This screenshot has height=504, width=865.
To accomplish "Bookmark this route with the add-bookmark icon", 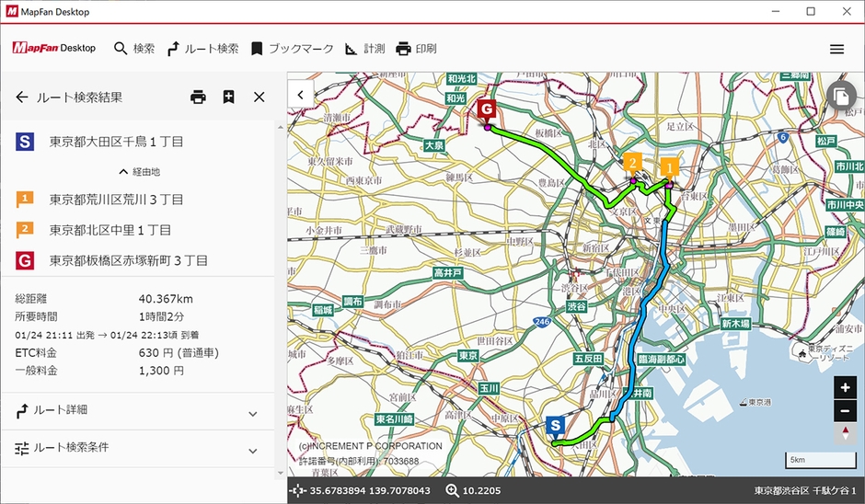I will (x=228, y=97).
